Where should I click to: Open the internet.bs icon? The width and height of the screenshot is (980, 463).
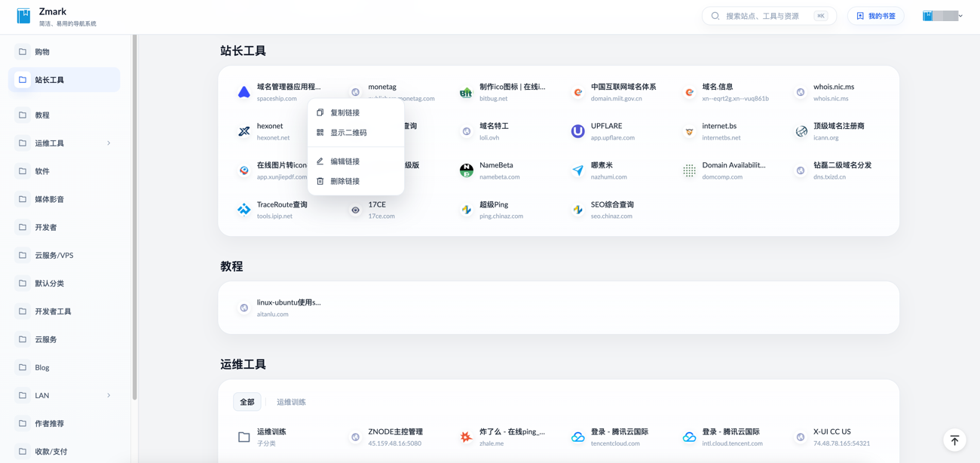(689, 131)
